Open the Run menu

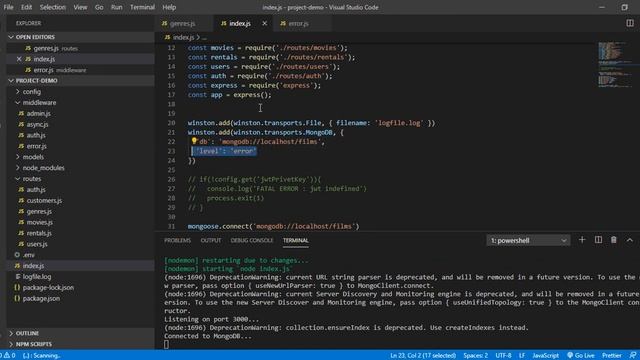pos(116,7)
